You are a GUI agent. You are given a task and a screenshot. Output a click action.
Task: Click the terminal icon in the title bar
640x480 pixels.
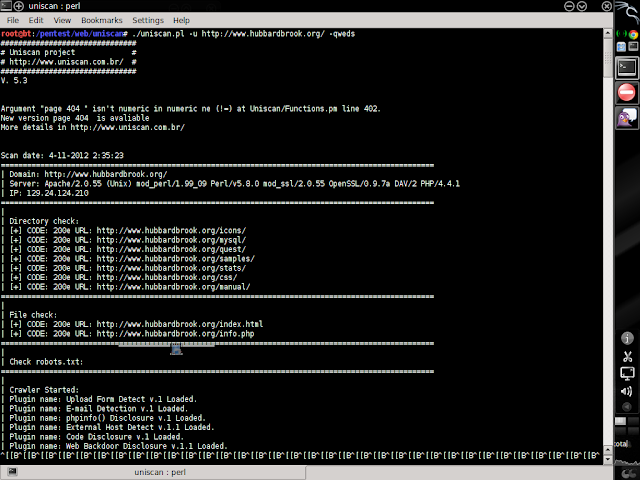[x=6, y=6]
